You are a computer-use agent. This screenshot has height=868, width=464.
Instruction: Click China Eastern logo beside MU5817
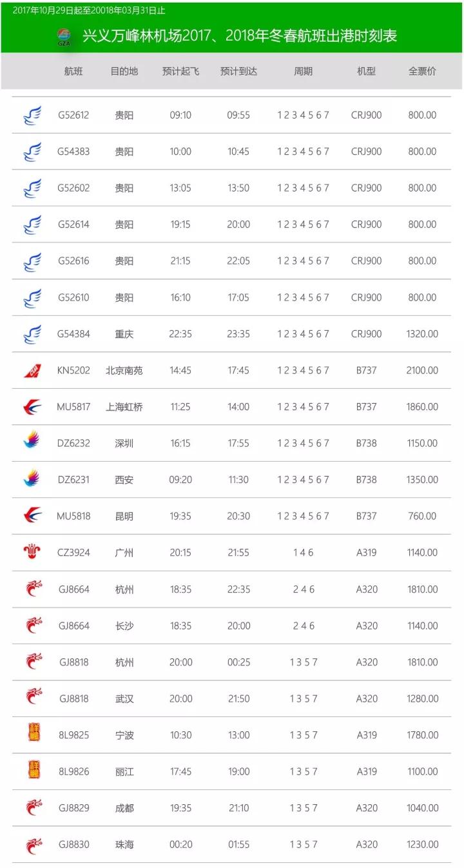(x=32, y=407)
